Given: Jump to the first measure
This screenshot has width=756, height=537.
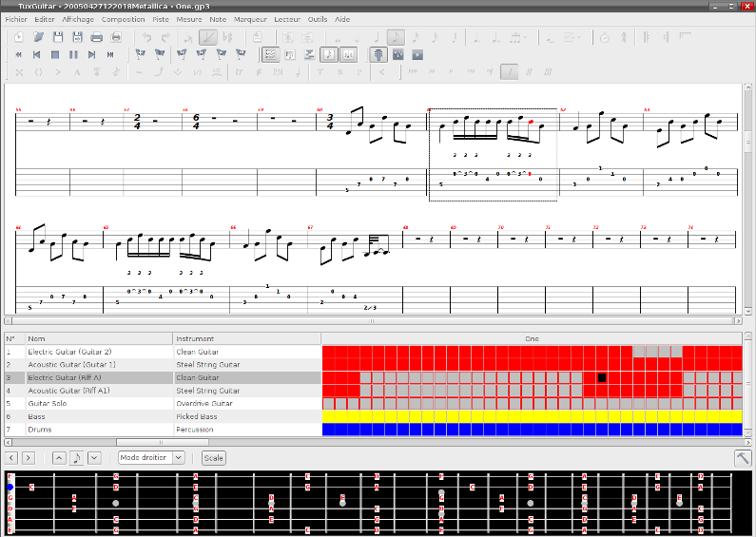Looking at the screenshot, I should click(x=18, y=55).
